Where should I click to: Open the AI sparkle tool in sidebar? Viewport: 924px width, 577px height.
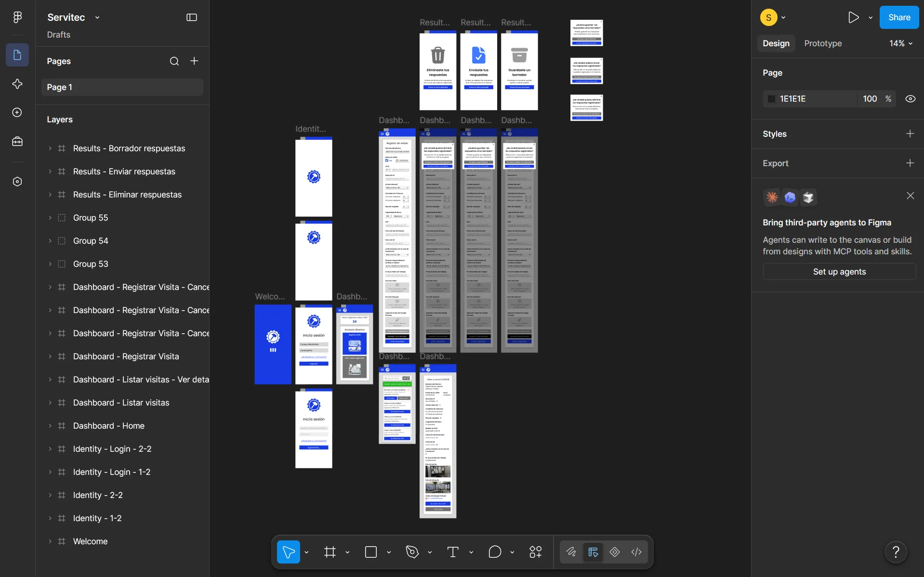(17, 84)
